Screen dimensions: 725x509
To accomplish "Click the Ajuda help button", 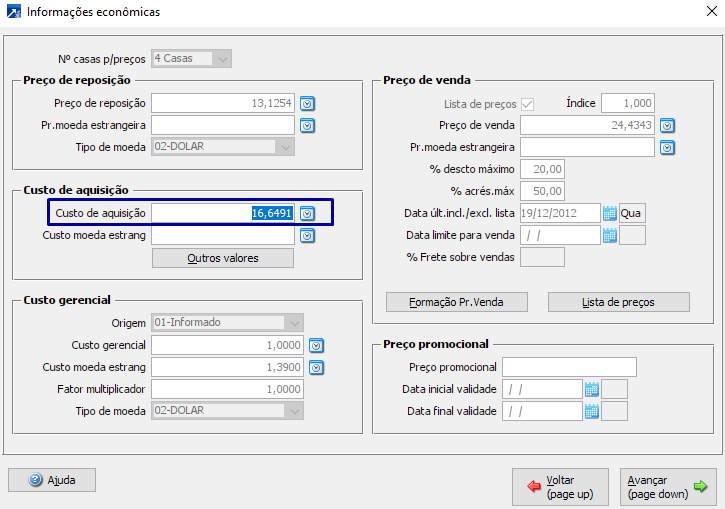I will click(51, 480).
